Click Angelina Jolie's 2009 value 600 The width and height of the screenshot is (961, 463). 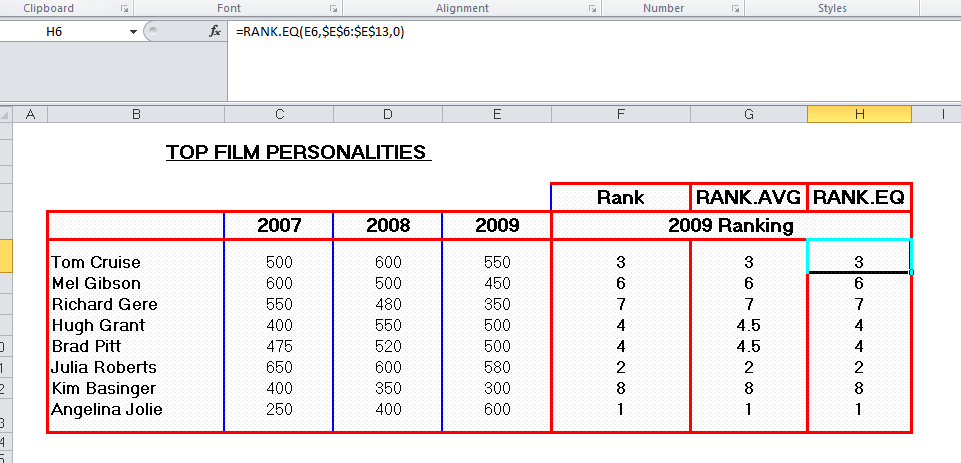[x=497, y=409]
